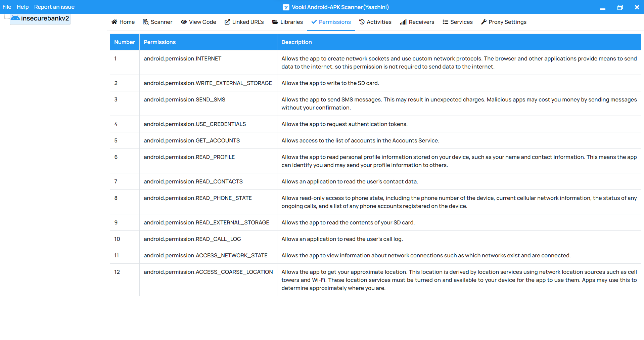
Task: Select the Permissions tab label
Action: (x=335, y=22)
